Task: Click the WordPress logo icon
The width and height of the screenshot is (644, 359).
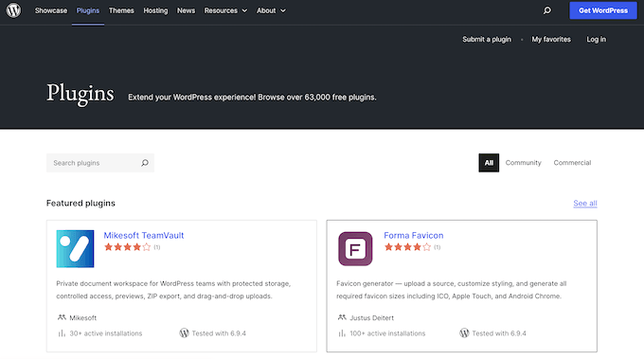Action: point(13,10)
